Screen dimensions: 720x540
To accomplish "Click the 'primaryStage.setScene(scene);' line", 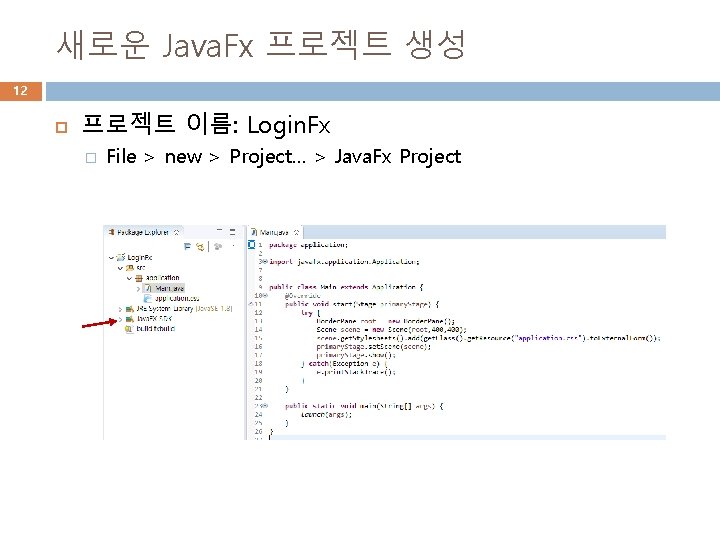I will pos(373,347).
